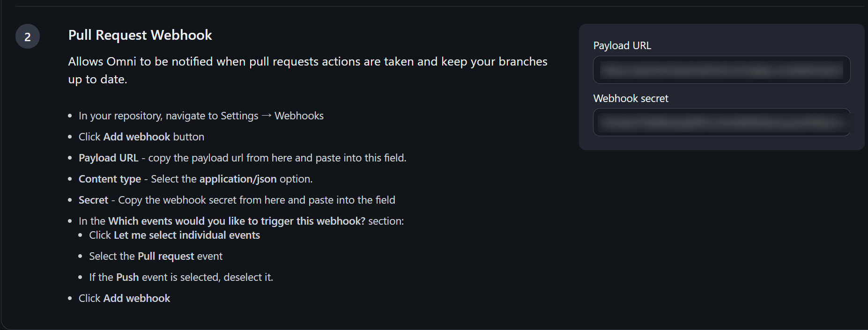Click 'Which events would you like to trigger' text

tap(237, 221)
